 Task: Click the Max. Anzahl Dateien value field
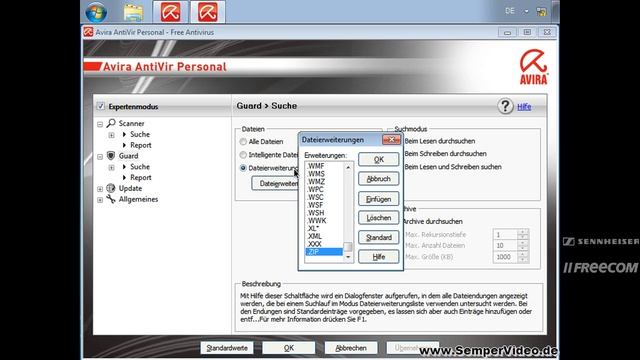[505, 245]
